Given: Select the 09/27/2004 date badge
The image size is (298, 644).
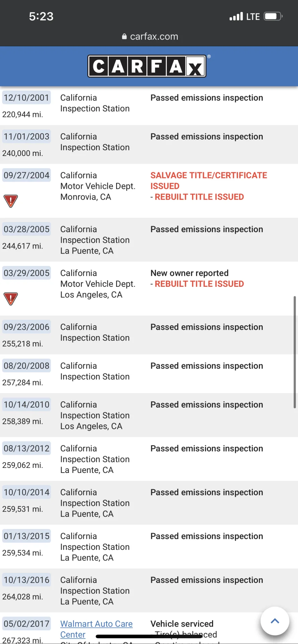Looking at the screenshot, I should (x=27, y=175).
